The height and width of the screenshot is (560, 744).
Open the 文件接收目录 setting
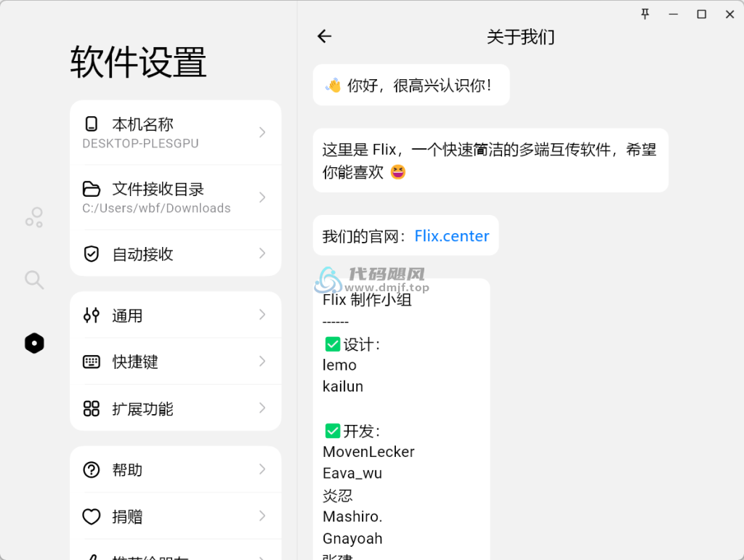[176, 198]
